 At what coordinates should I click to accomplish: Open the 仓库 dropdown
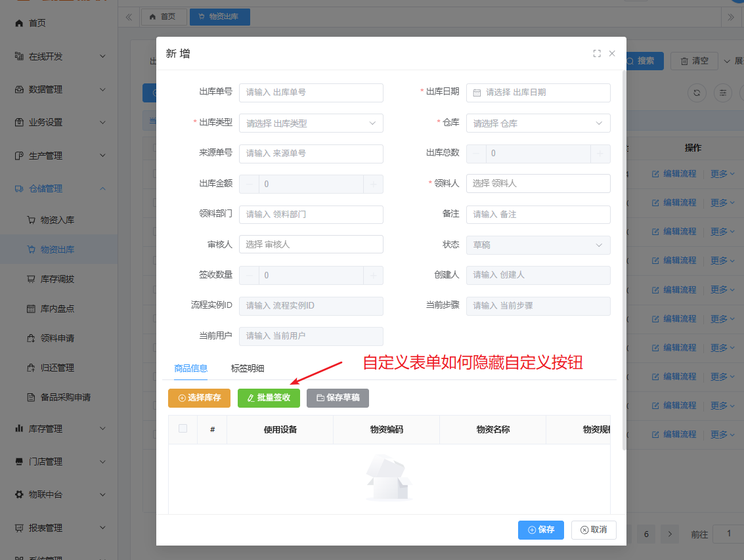point(538,123)
